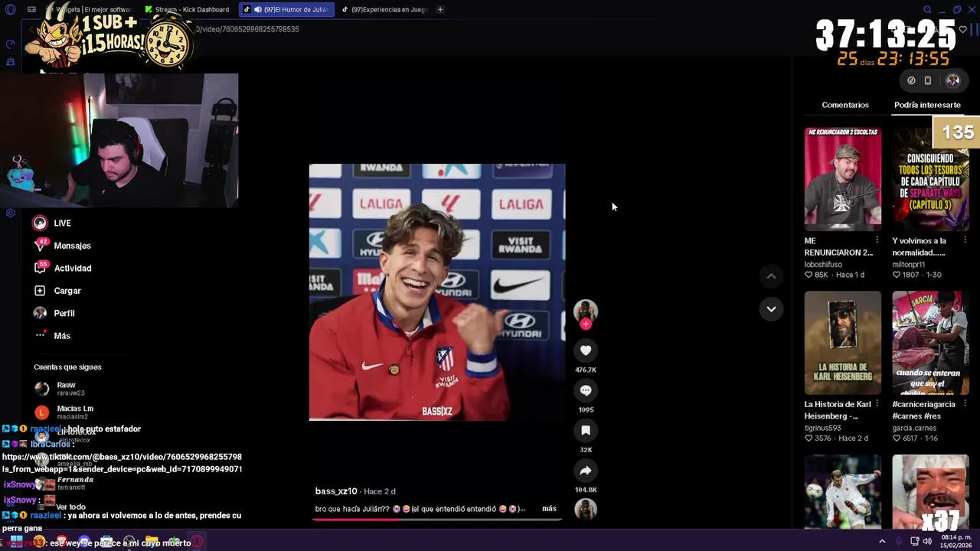Bookmark the video with the save icon
Viewport: 980px width, 551px height.
[x=586, y=431]
